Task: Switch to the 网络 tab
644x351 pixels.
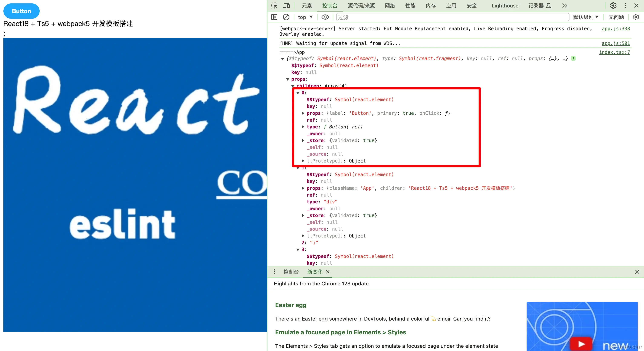Action: (x=390, y=6)
